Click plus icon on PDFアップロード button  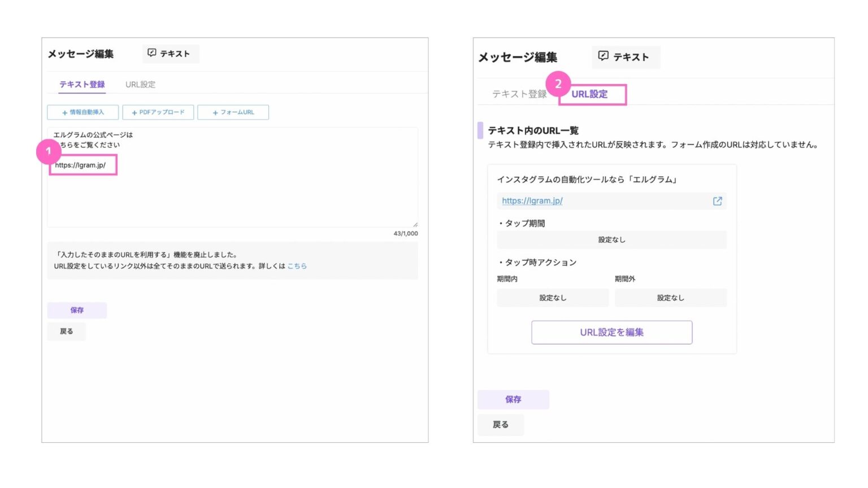pos(134,113)
